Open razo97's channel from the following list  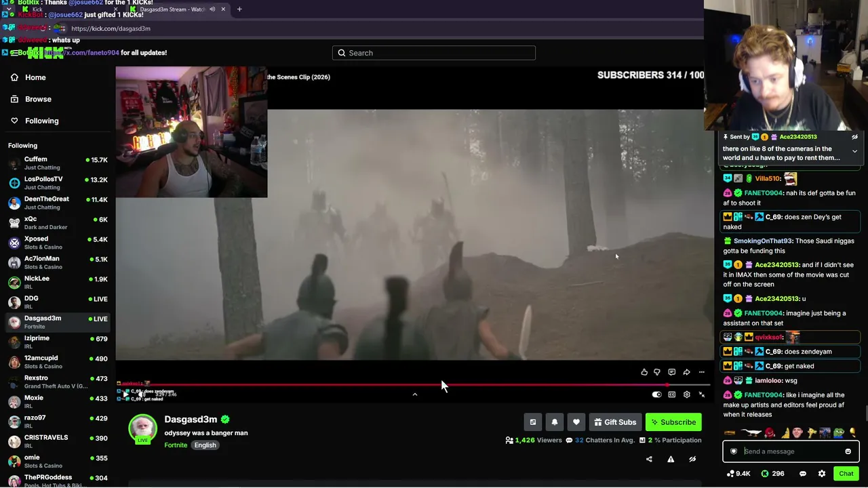tap(58, 421)
